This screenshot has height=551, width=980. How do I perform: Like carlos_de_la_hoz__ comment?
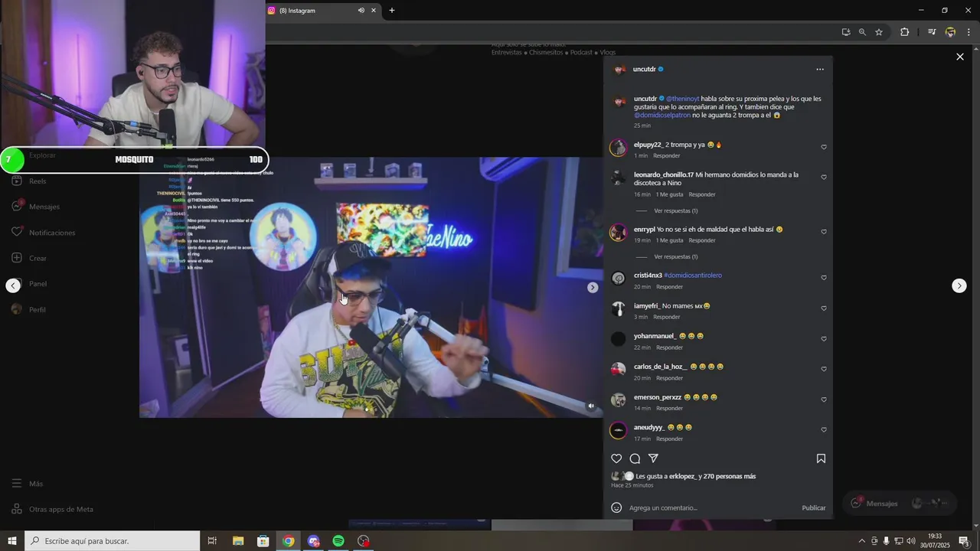[824, 369]
